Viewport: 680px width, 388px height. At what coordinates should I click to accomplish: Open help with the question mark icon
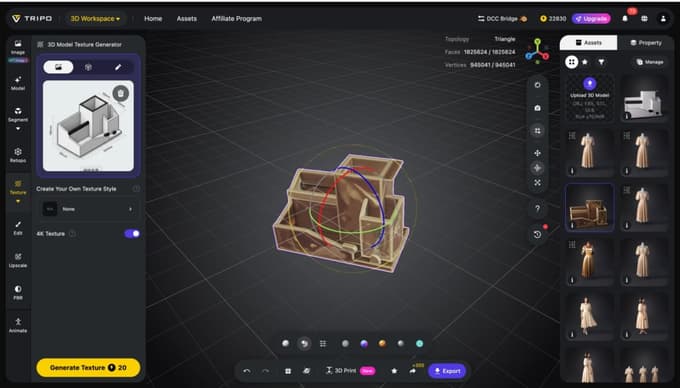pyautogui.click(x=537, y=209)
